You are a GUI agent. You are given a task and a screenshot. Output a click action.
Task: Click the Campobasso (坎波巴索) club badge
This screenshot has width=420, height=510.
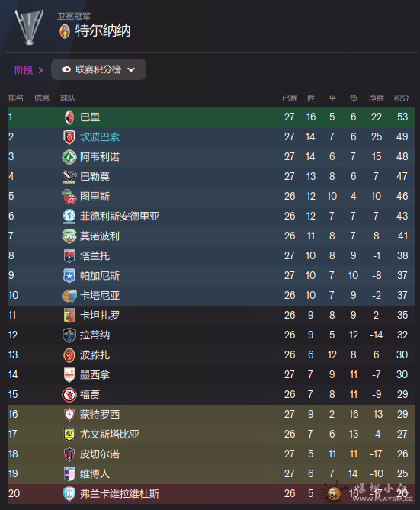point(69,137)
